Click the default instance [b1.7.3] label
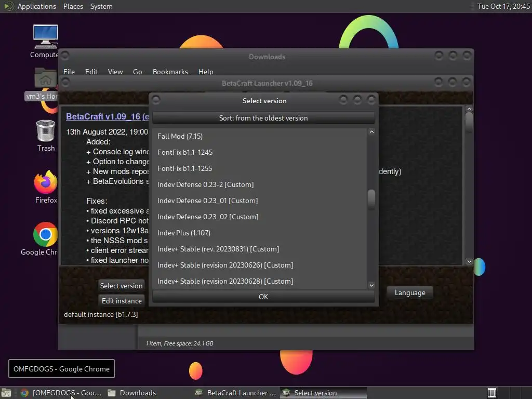The height and width of the screenshot is (399, 532). tap(101, 314)
